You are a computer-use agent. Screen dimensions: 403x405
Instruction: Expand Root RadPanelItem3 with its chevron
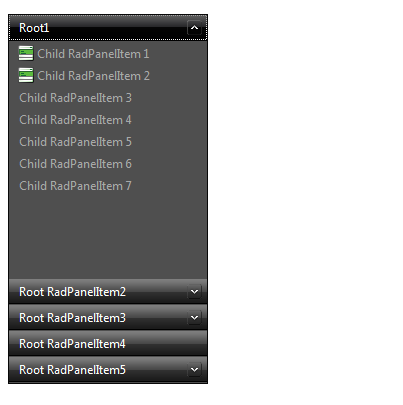pyautogui.click(x=194, y=318)
